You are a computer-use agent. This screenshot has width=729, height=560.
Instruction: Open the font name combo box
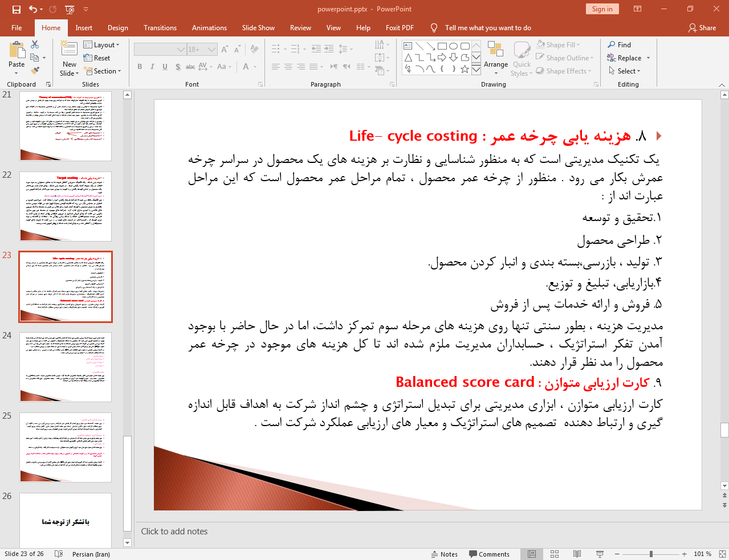pos(160,50)
